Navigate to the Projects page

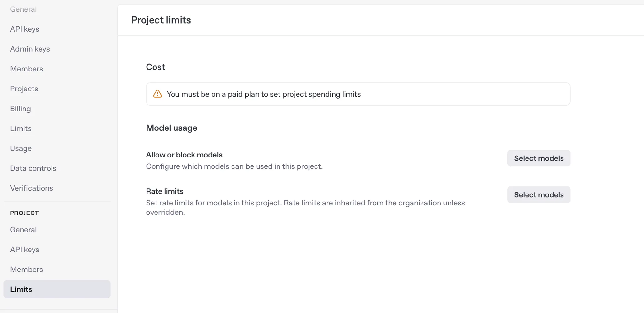[x=24, y=89]
